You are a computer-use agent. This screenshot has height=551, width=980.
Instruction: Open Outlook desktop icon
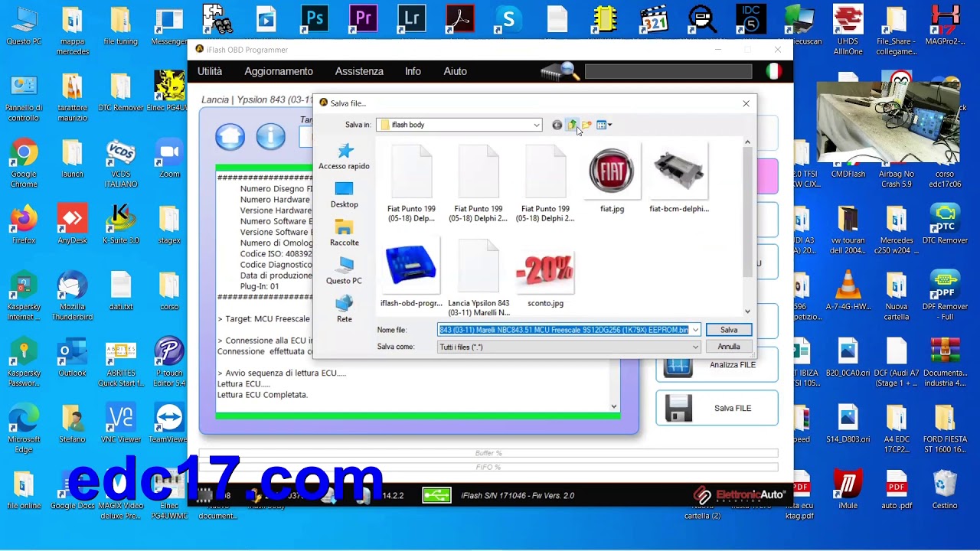coord(72,357)
